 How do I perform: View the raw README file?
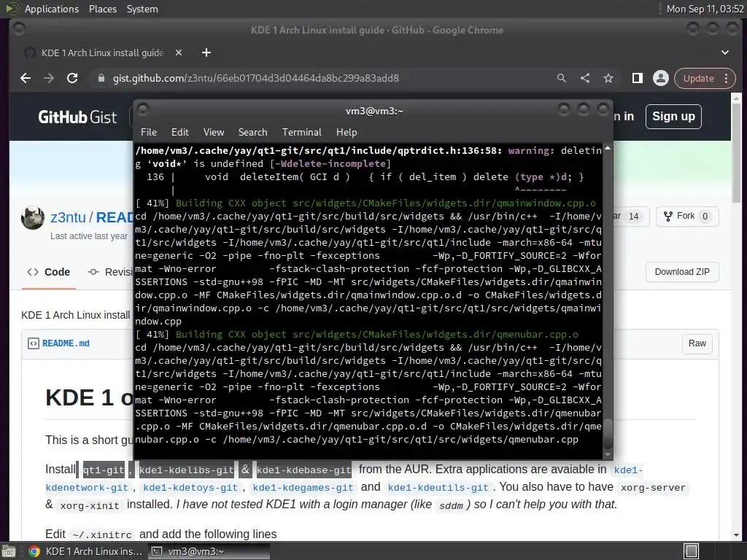[697, 343]
